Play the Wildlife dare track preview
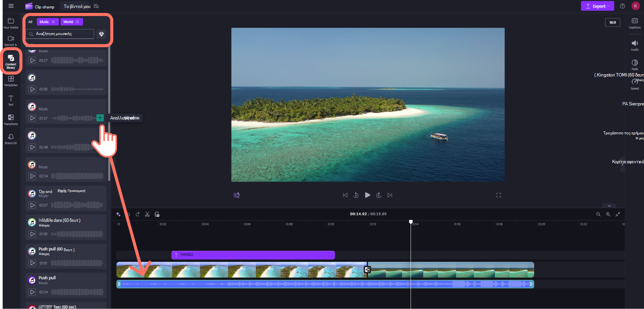644x309 pixels. click(x=33, y=234)
